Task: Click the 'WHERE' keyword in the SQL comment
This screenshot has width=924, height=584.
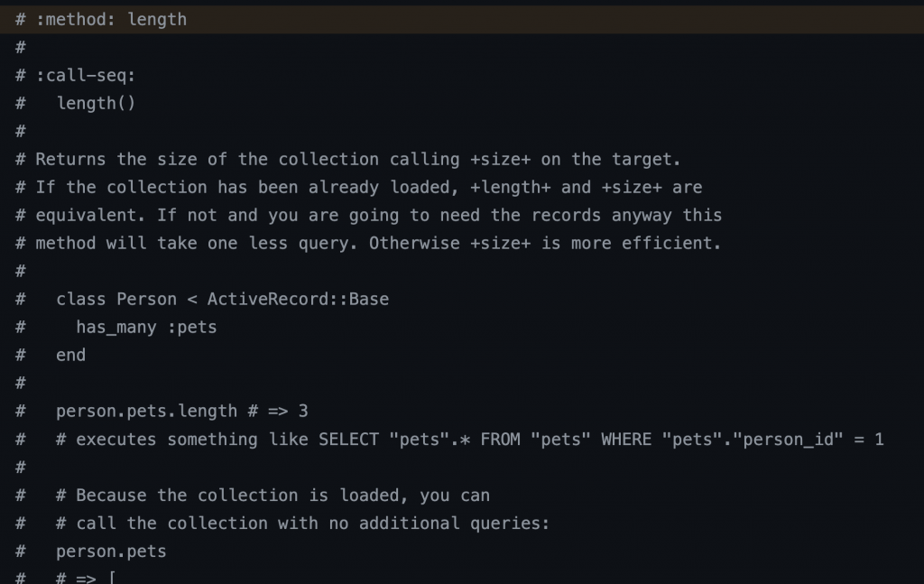Action: coord(626,439)
